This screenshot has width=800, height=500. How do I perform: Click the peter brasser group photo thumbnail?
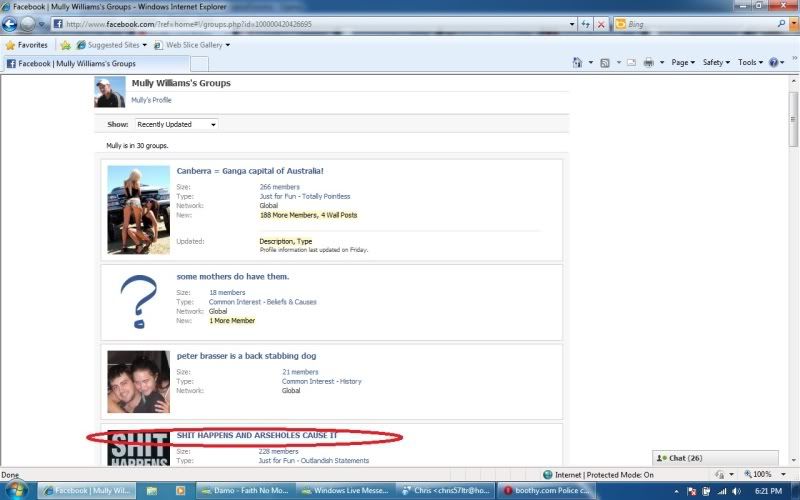point(138,382)
